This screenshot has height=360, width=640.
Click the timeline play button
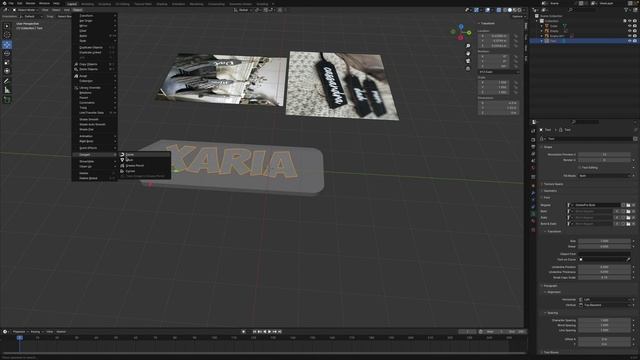[269, 332]
